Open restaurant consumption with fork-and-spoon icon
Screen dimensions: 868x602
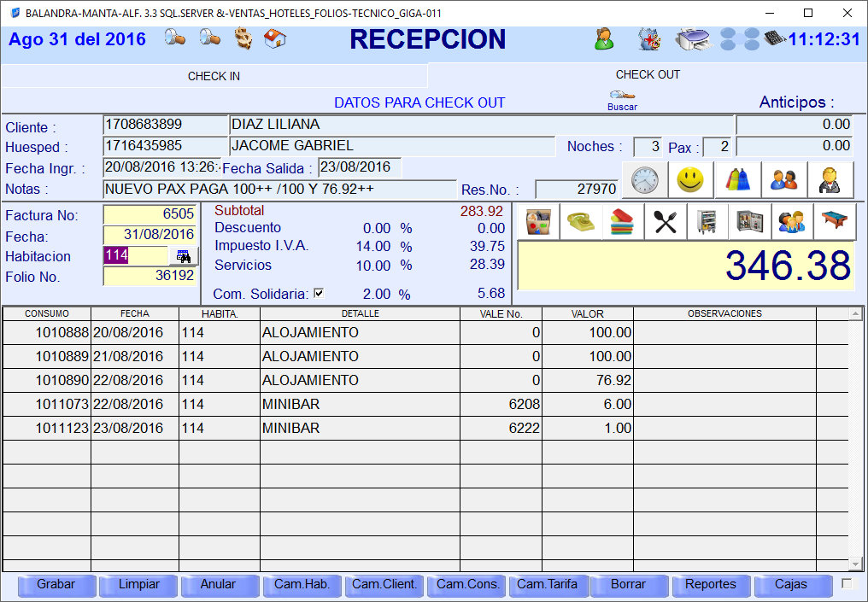pyautogui.click(x=665, y=222)
